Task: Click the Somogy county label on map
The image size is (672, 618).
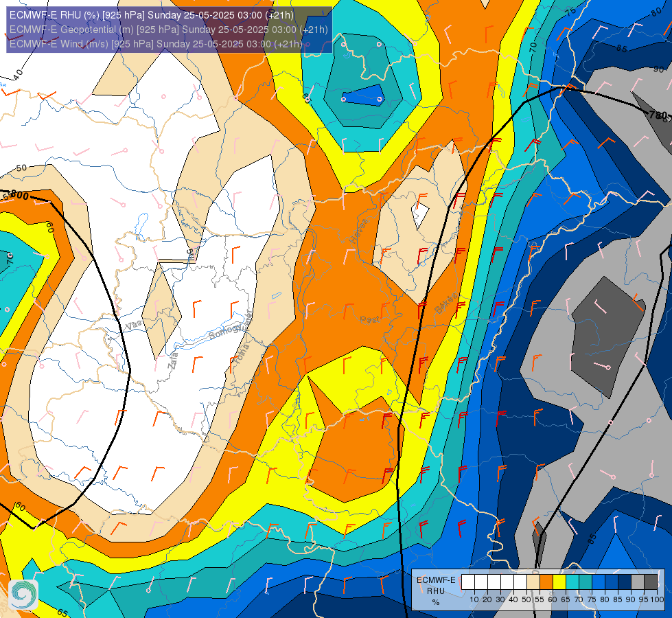Action: tap(224, 331)
